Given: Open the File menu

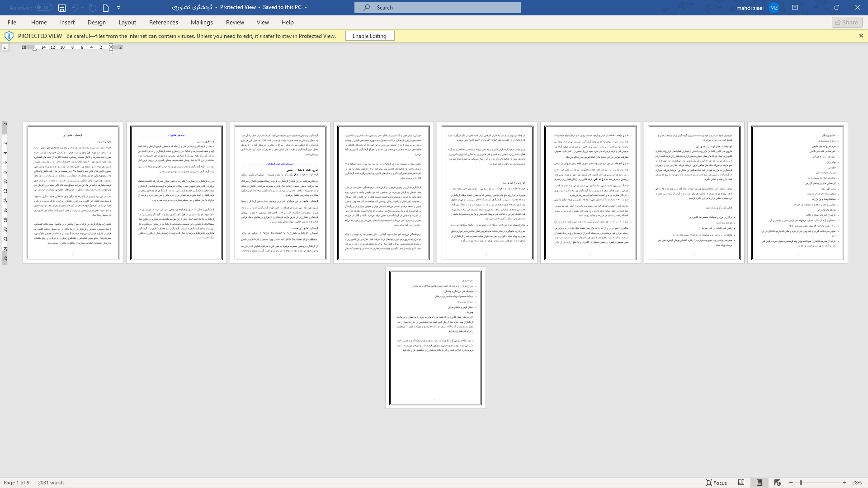Looking at the screenshot, I should pos(11,22).
